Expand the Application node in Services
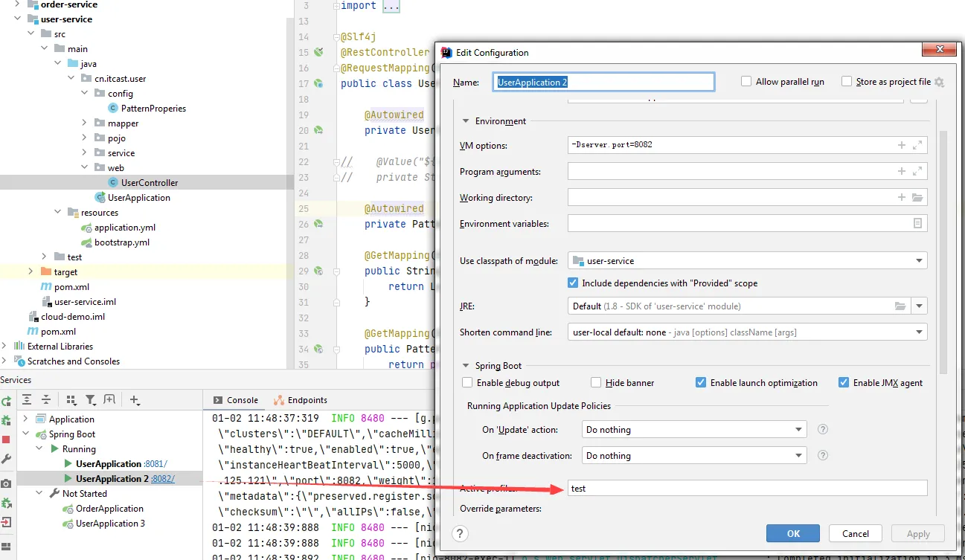This screenshot has width=965, height=560. (x=26, y=419)
